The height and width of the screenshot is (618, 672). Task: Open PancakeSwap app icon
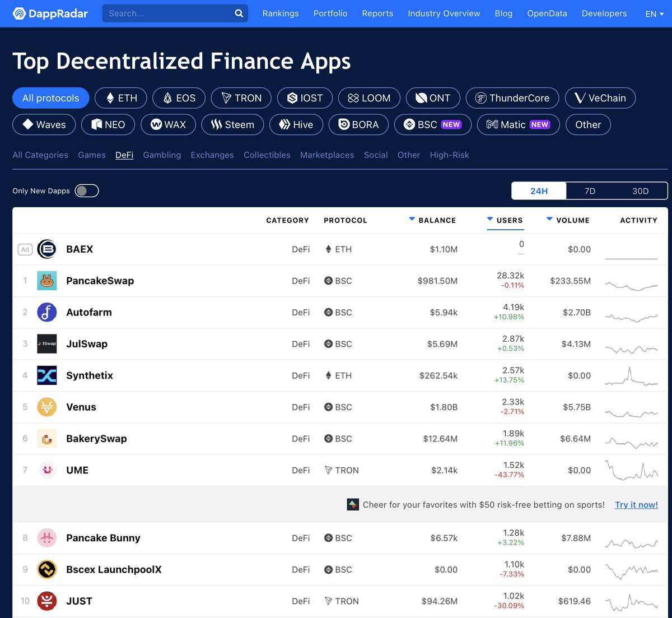[x=47, y=281]
